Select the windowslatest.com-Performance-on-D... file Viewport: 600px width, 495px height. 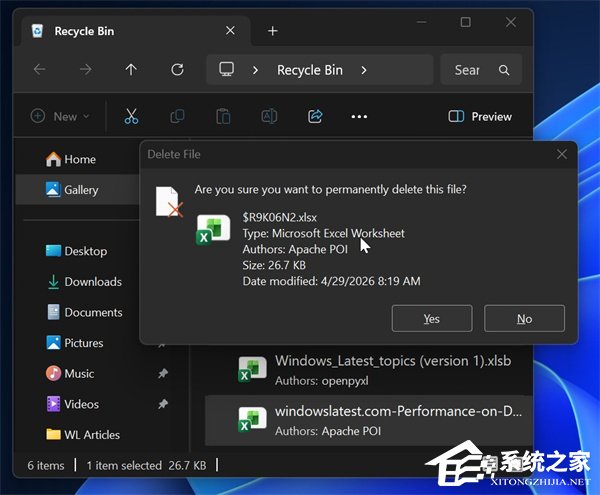click(x=369, y=420)
